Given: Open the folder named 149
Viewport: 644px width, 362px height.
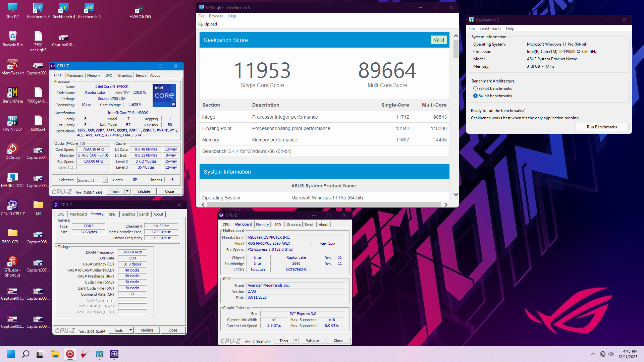Looking at the screenshot, I should (38, 207).
